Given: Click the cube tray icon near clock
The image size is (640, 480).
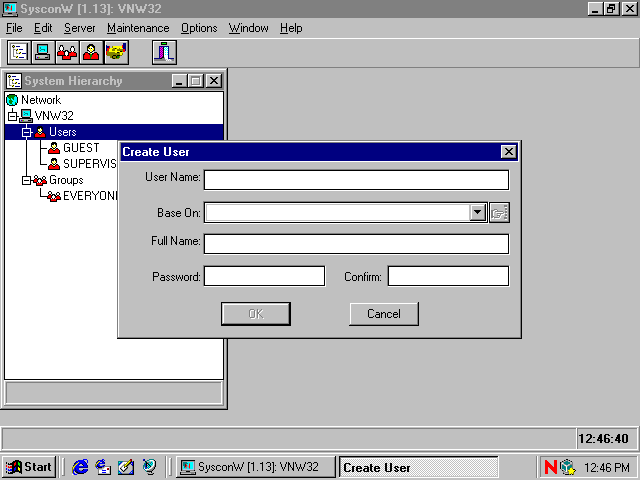Looking at the screenshot, I should coord(567,467).
